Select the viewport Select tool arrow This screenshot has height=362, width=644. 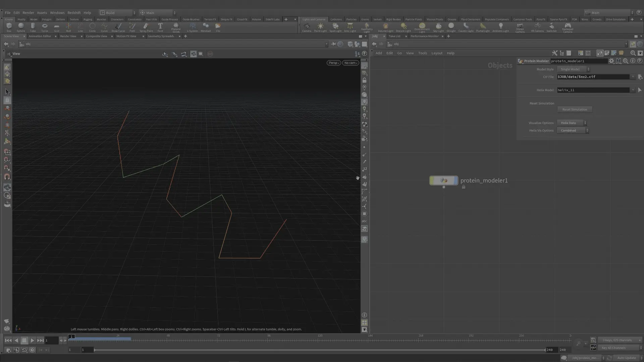(x=7, y=92)
